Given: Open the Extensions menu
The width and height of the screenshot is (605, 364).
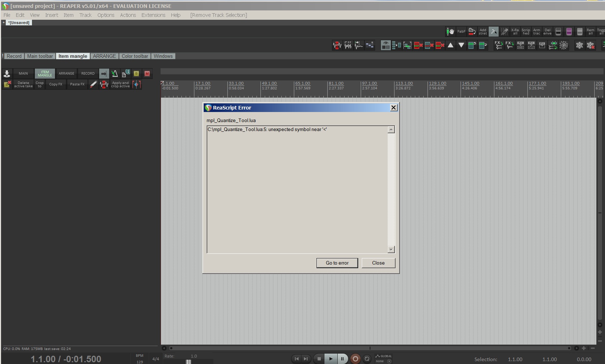Looking at the screenshot, I should tap(153, 15).
